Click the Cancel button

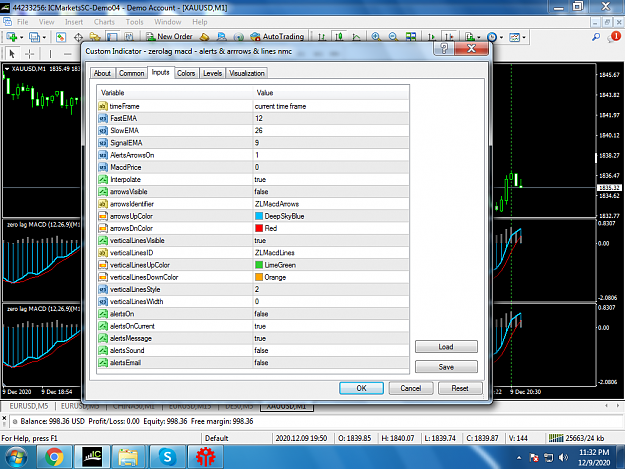[411, 388]
